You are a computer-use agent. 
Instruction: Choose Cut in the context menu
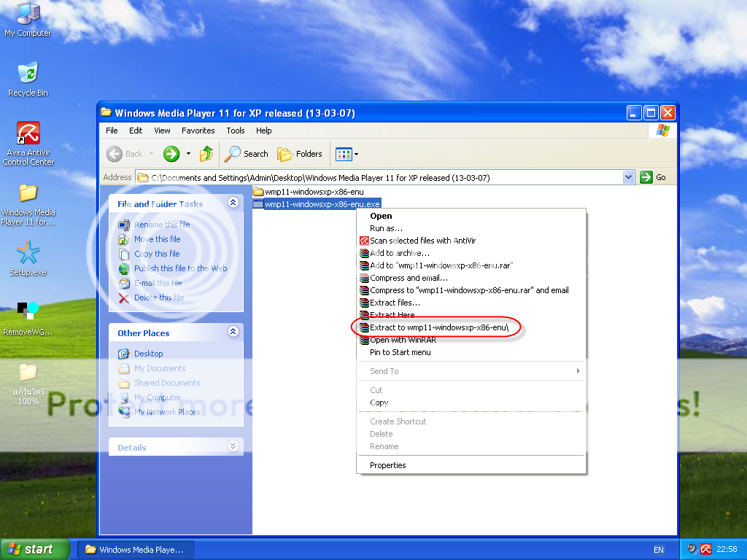[471, 390]
